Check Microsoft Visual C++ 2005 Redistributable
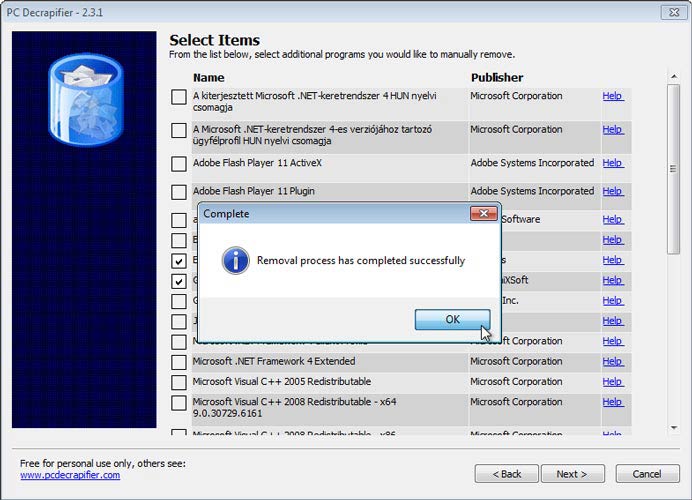Screen dimensions: 692x500 tap(179, 382)
